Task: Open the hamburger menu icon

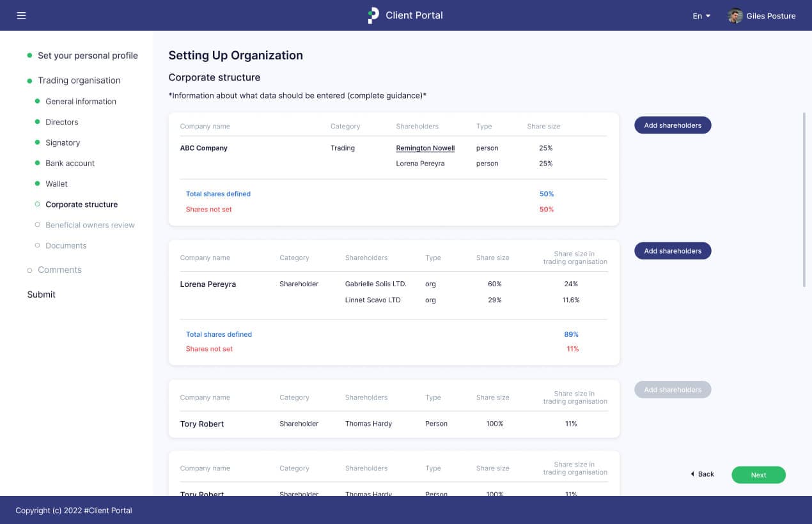Action: 21,15
